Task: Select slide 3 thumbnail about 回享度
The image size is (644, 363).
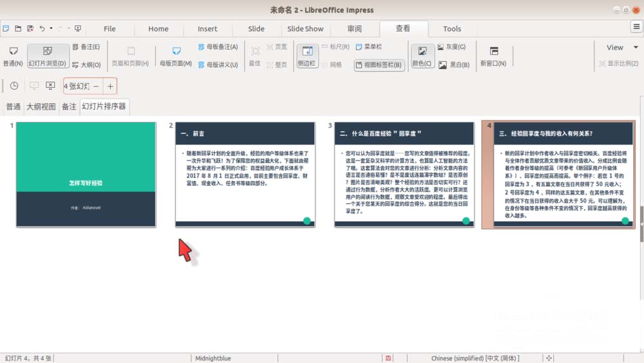Action: click(x=403, y=174)
